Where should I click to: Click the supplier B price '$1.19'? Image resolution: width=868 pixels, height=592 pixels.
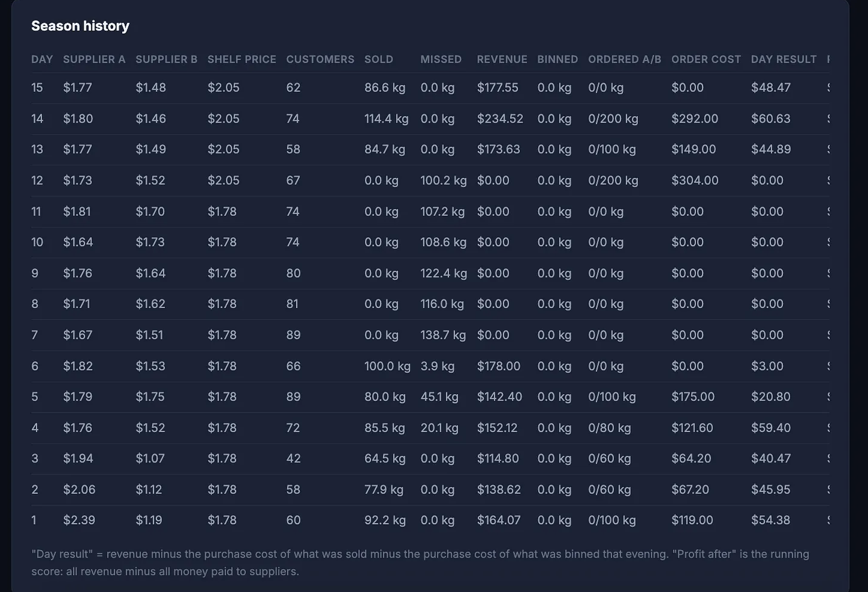coord(149,520)
